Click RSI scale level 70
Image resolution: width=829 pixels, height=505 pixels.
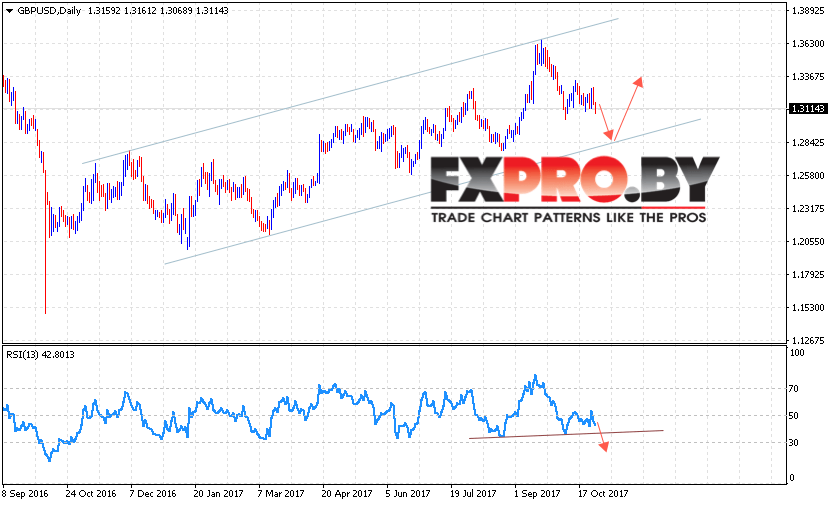[794, 389]
